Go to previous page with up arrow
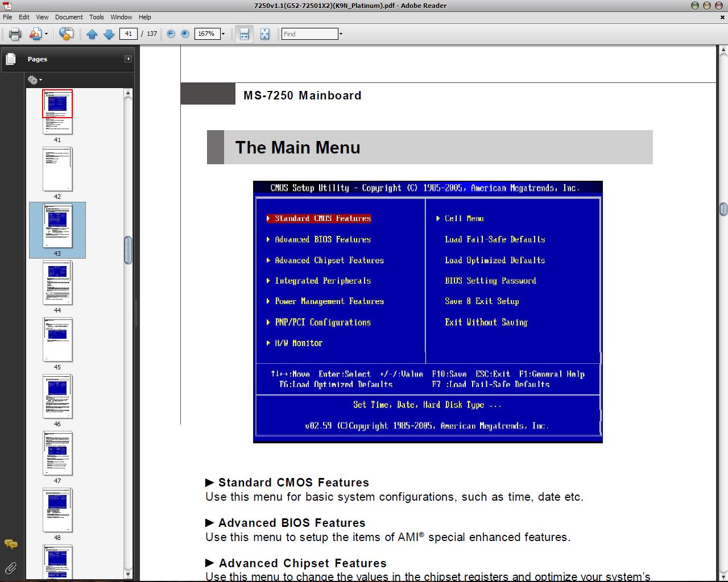728x582 pixels. point(92,34)
